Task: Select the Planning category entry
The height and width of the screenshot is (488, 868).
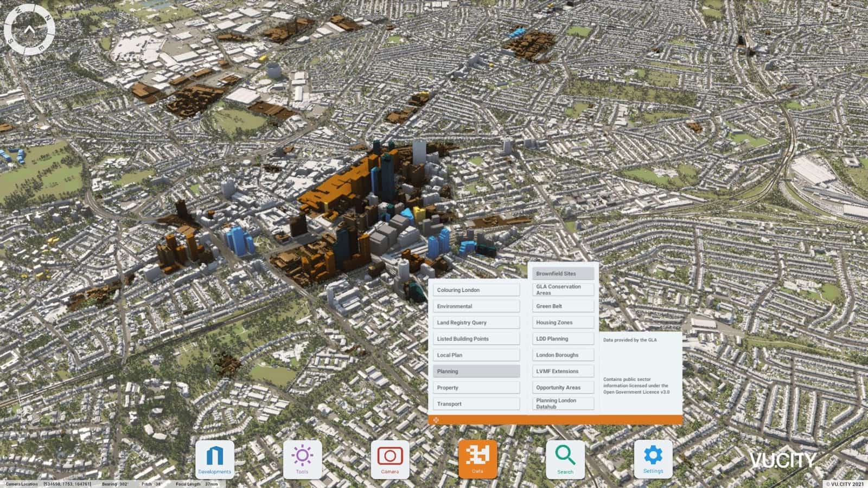Action: click(476, 371)
